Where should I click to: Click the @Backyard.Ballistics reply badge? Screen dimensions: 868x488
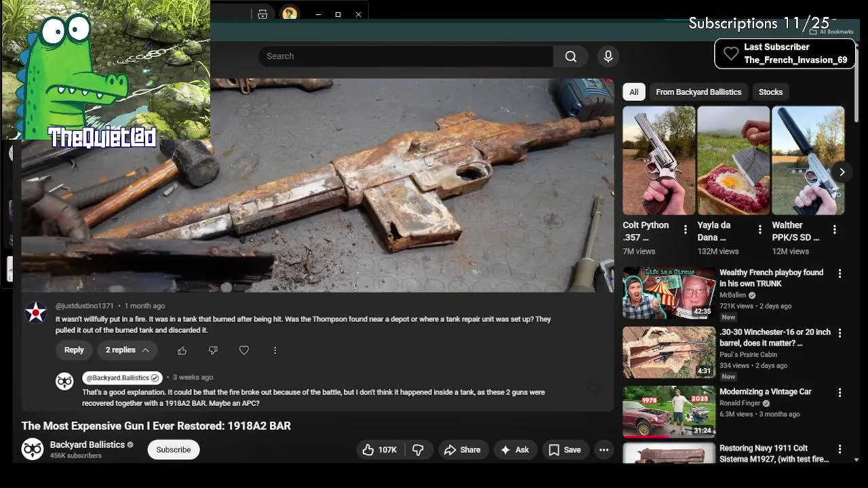click(x=121, y=378)
